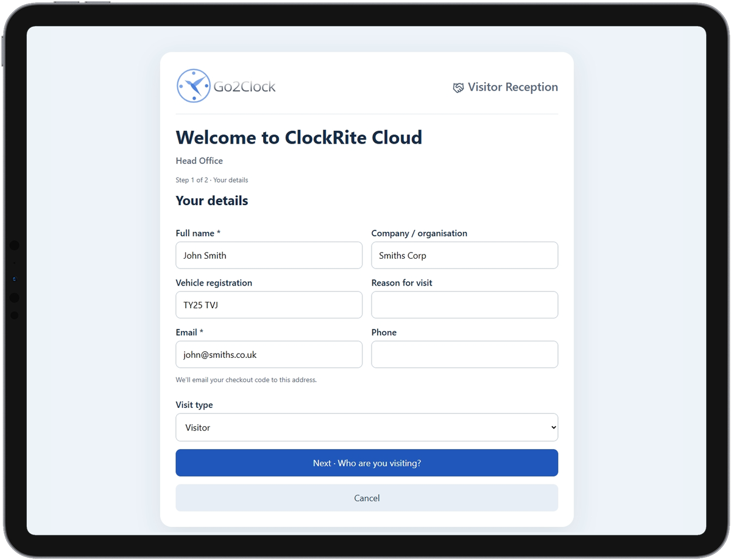Click the Go2Clock wordmark text
731x560 pixels.
pyautogui.click(x=244, y=87)
